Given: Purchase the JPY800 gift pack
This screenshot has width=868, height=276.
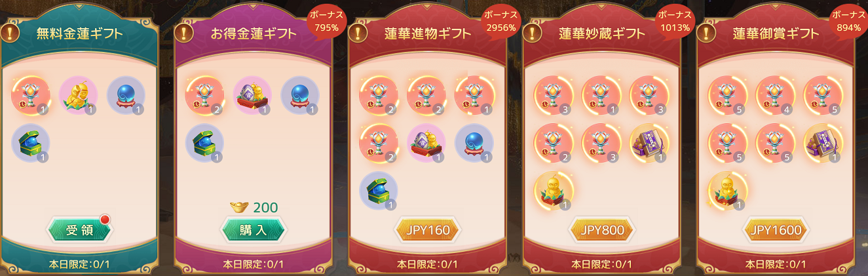Looking at the screenshot, I should [601, 230].
